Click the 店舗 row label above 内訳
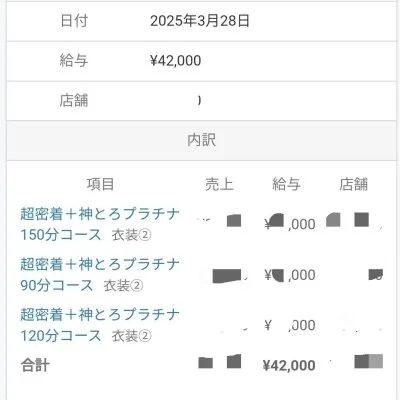This screenshot has width=400, height=400. [x=74, y=100]
